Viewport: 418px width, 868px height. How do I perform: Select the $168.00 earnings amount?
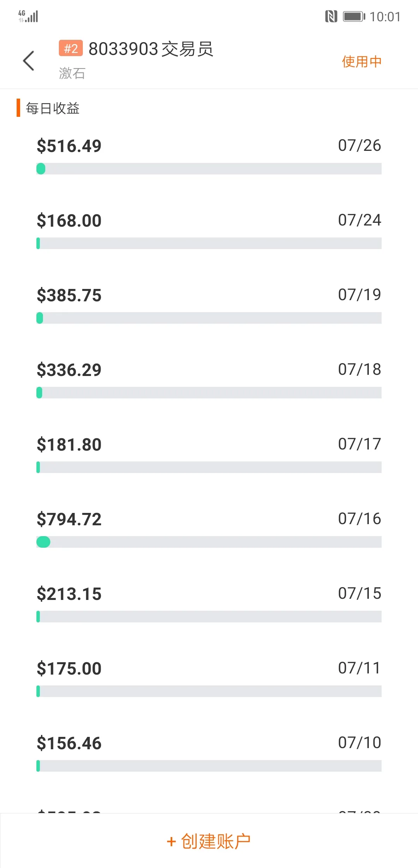(69, 221)
